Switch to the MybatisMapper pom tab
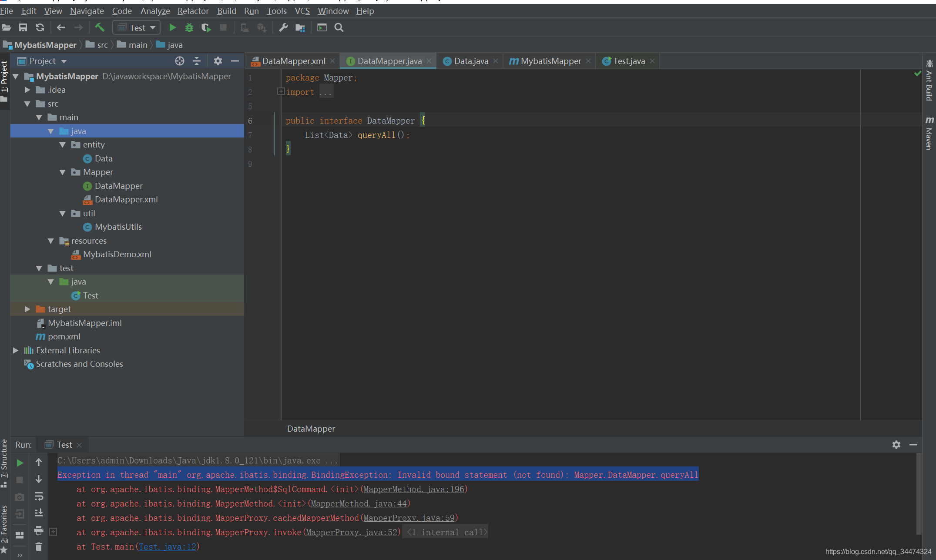The height and width of the screenshot is (560, 936). pyautogui.click(x=550, y=61)
